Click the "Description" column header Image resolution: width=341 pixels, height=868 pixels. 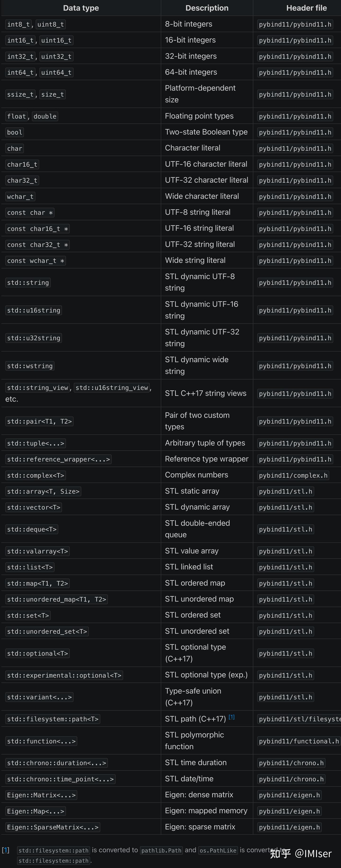tap(207, 8)
